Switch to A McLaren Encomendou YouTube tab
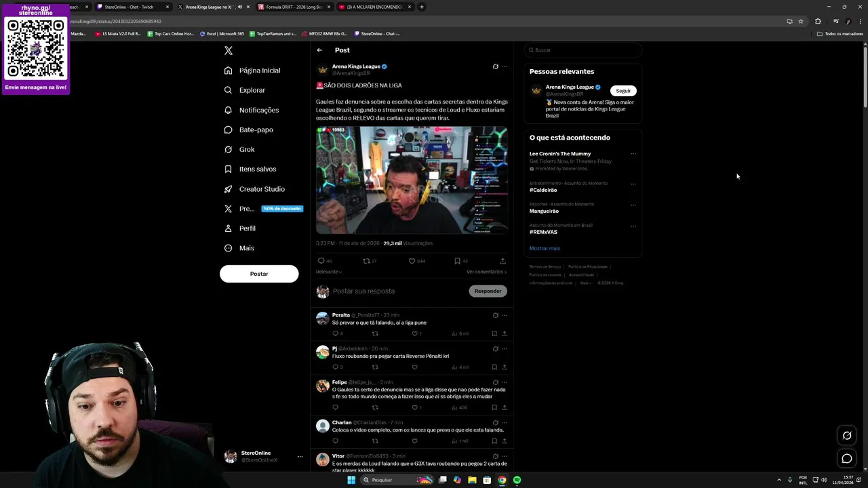The image size is (868, 488). pos(374,7)
